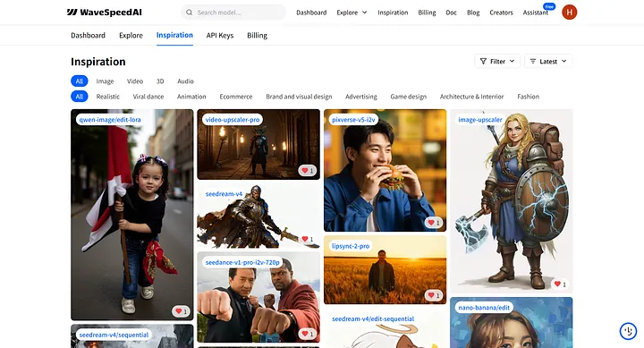
Task: Open the Blog link in header
Action: [473, 13]
